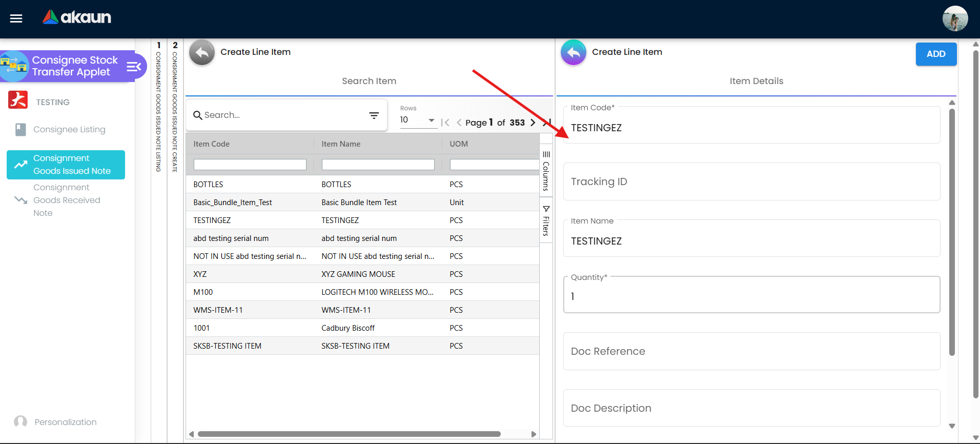Click the Personalization user icon
Image resolution: width=980 pixels, height=444 pixels.
coord(21,422)
